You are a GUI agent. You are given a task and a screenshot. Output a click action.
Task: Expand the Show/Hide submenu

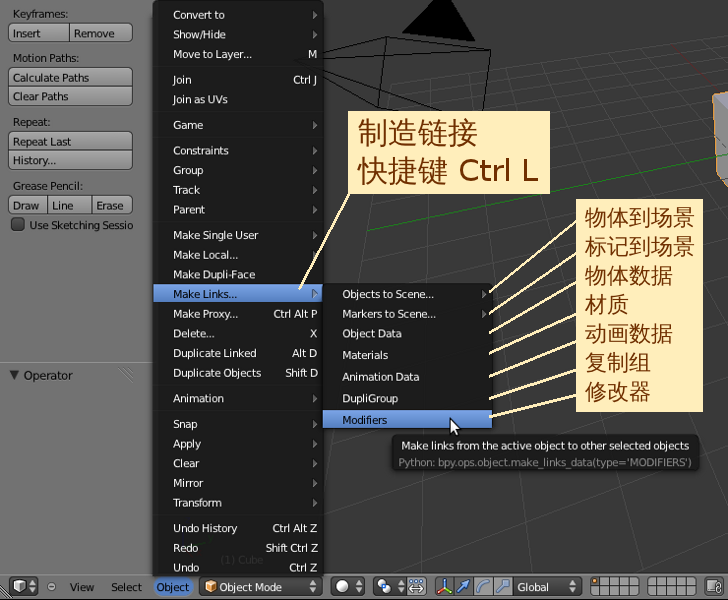[x=238, y=34]
